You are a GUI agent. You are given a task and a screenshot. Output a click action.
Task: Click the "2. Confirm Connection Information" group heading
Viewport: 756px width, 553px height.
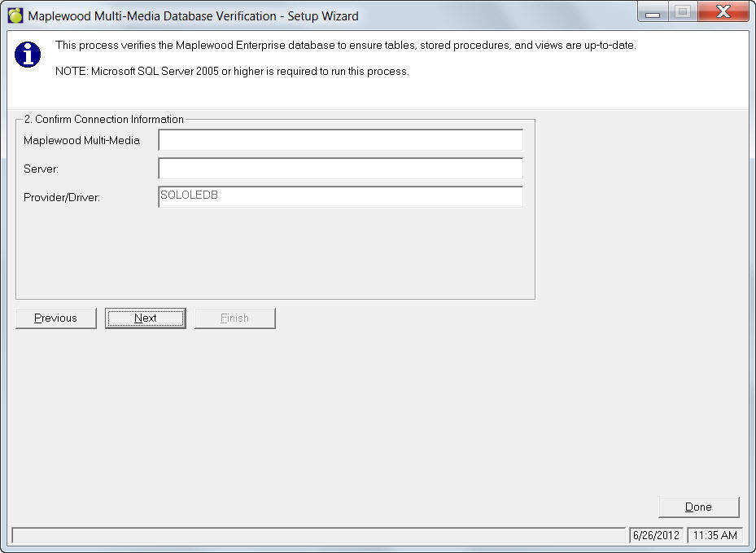[x=103, y=119]
